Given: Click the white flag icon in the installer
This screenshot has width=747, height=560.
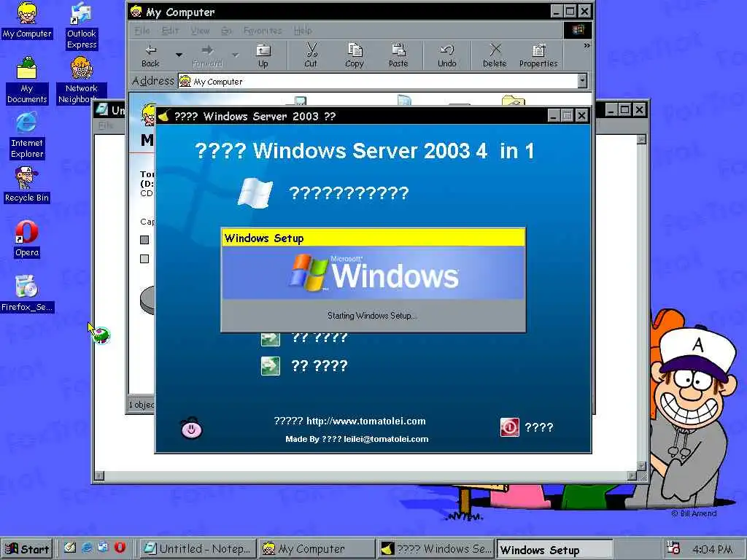Looking at the screenshot, I should click(255, 193).
